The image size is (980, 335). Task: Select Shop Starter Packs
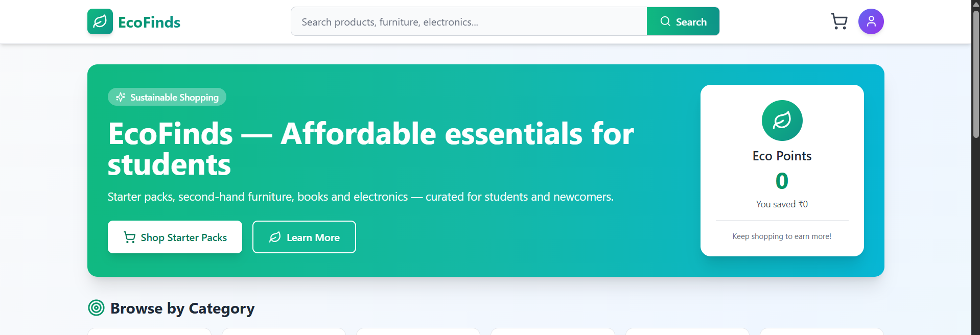175,237
